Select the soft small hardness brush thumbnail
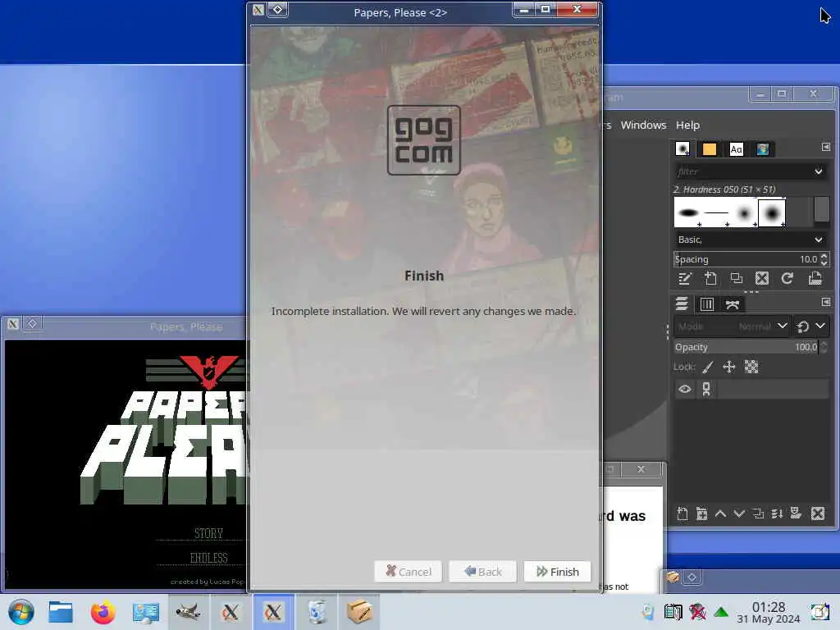The image size is (840, 630). [743, 212]
